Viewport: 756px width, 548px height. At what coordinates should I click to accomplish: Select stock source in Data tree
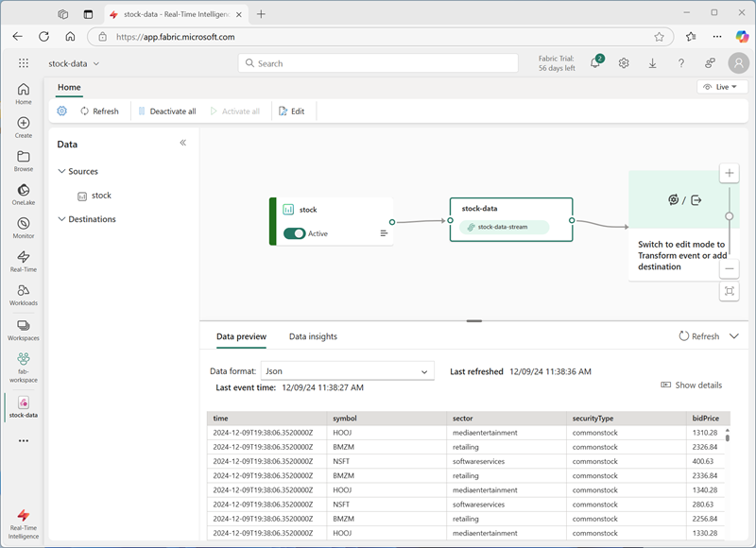click(x=95, y=196)
